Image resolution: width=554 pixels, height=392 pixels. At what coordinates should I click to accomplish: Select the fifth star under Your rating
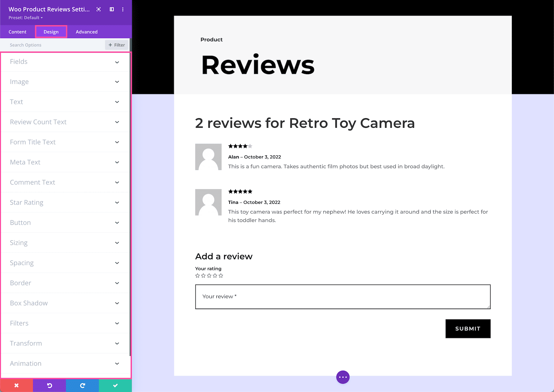click(x=221, y=276)
